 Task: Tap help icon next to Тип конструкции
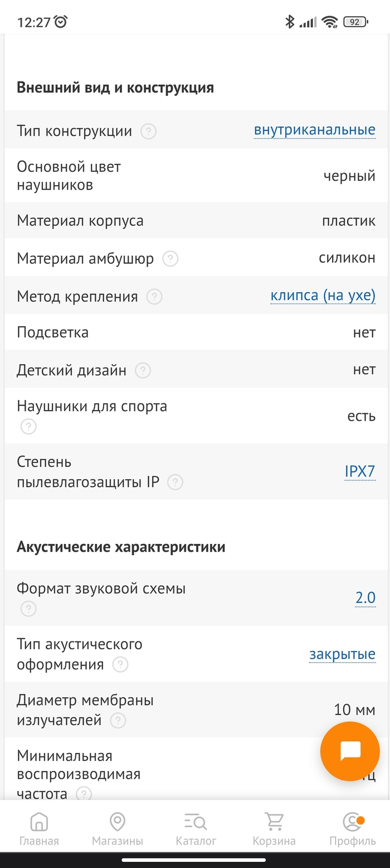point(148,132)
